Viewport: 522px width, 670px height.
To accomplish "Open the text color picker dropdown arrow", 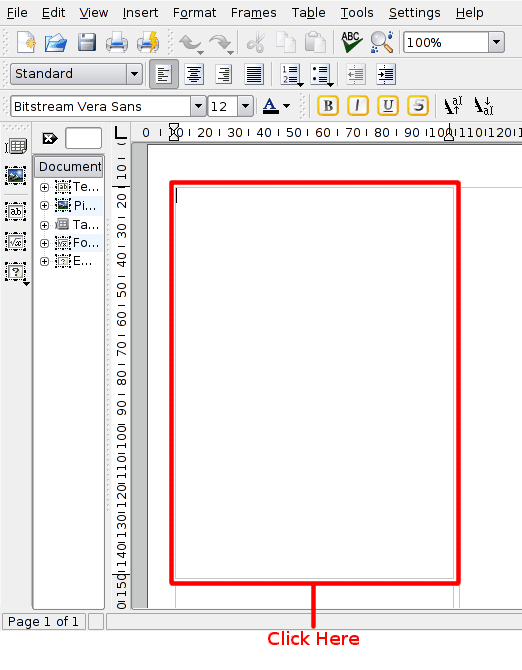I will 287,106.
